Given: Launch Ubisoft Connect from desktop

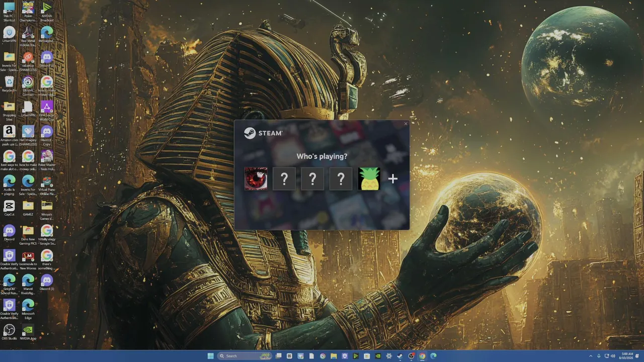Looking at the screenshot, I should pos(28,86).
